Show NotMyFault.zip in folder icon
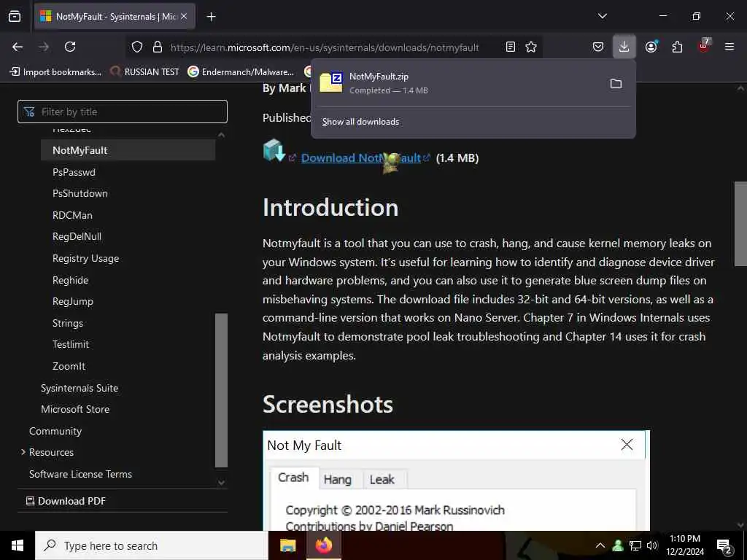This screenshot has height=560, width=747. click(616, 84)
